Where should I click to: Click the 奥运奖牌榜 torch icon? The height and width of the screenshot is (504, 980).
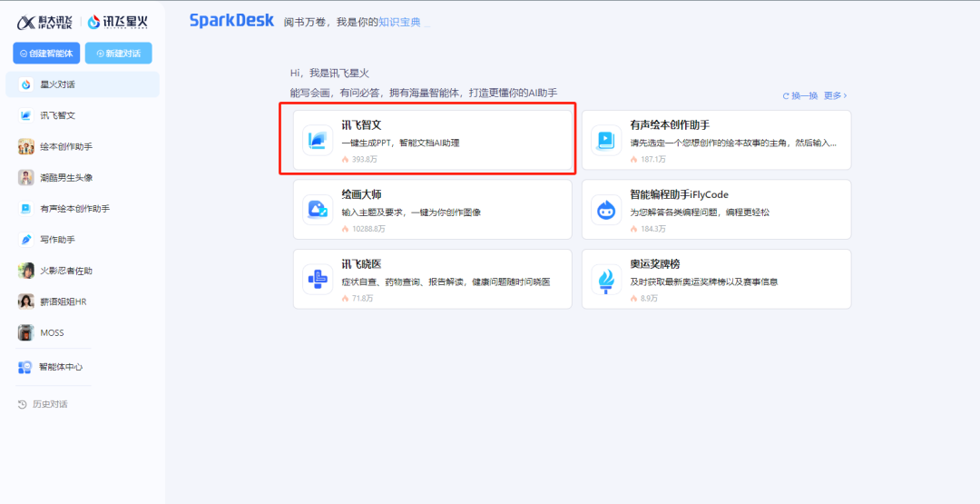click(x=606, y=279)
